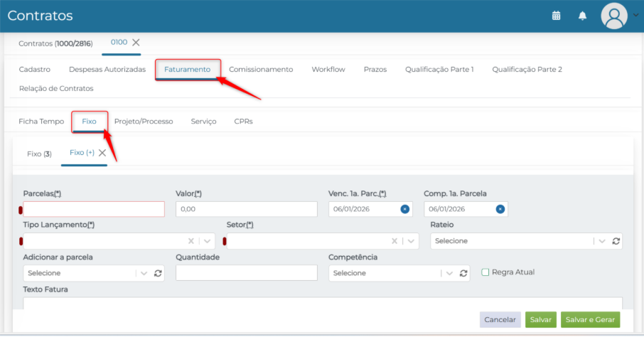Open the Cadastro tab

pyautogui.click(x=35, y=70)
